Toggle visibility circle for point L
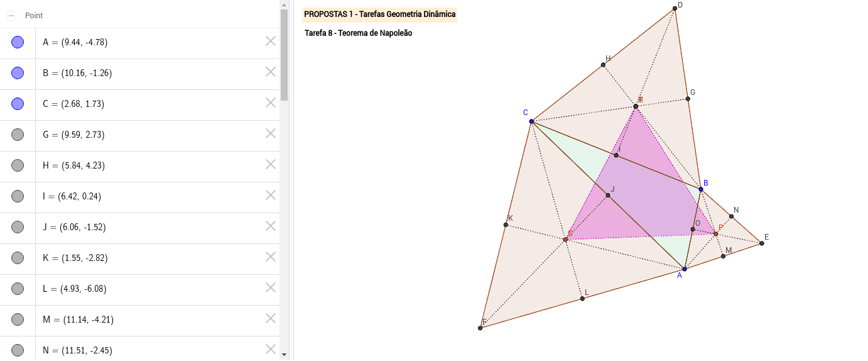 [18, 289]
